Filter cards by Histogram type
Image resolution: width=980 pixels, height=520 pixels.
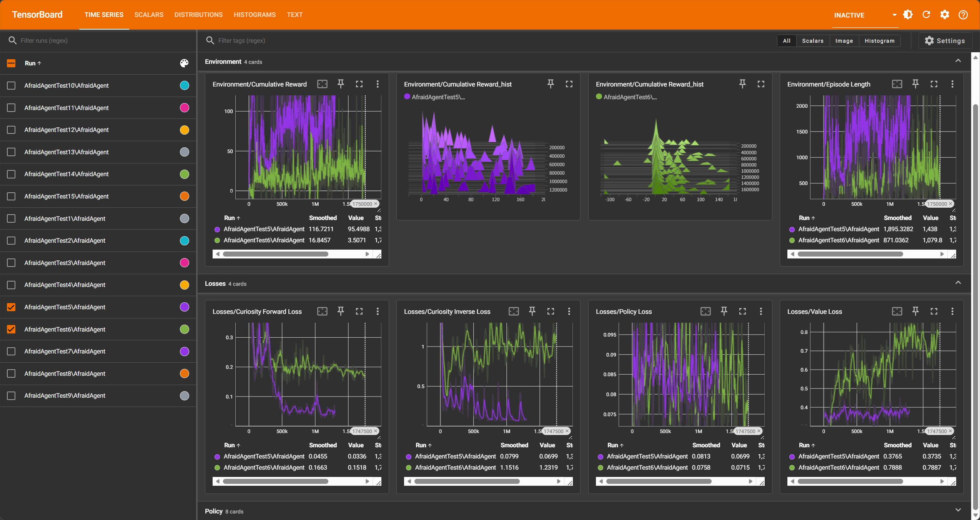pos(879,41)
